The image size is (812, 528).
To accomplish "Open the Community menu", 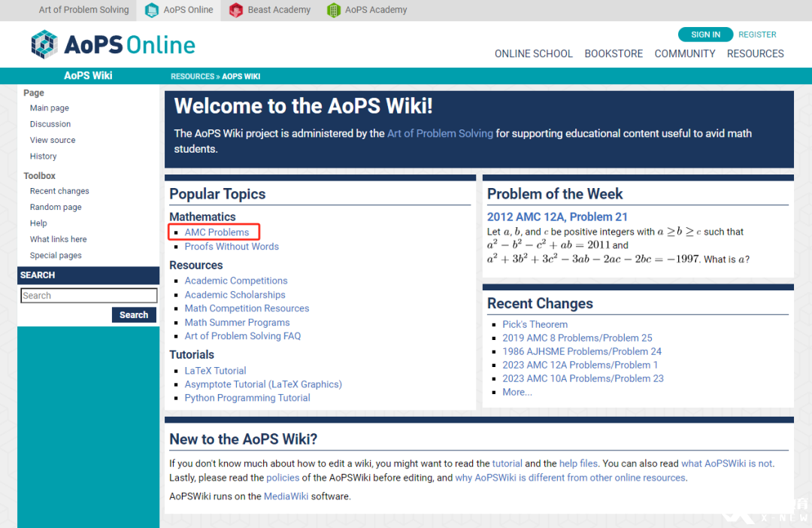I will pyautogui.click(x=685, y=54).
